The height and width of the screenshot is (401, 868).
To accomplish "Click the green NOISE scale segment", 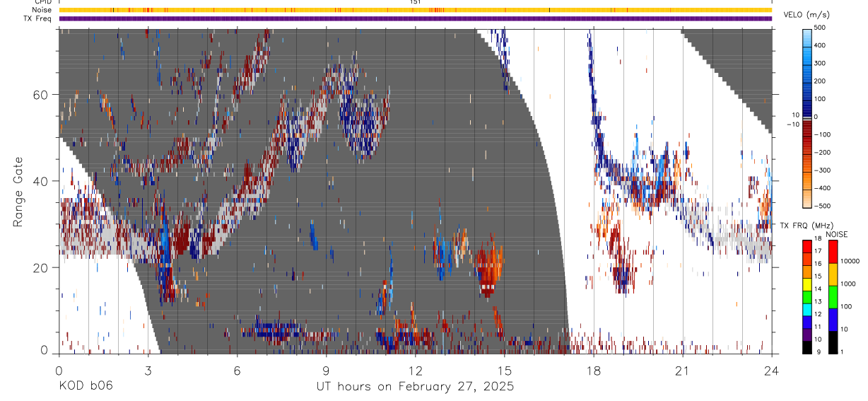I will (833, 296).
